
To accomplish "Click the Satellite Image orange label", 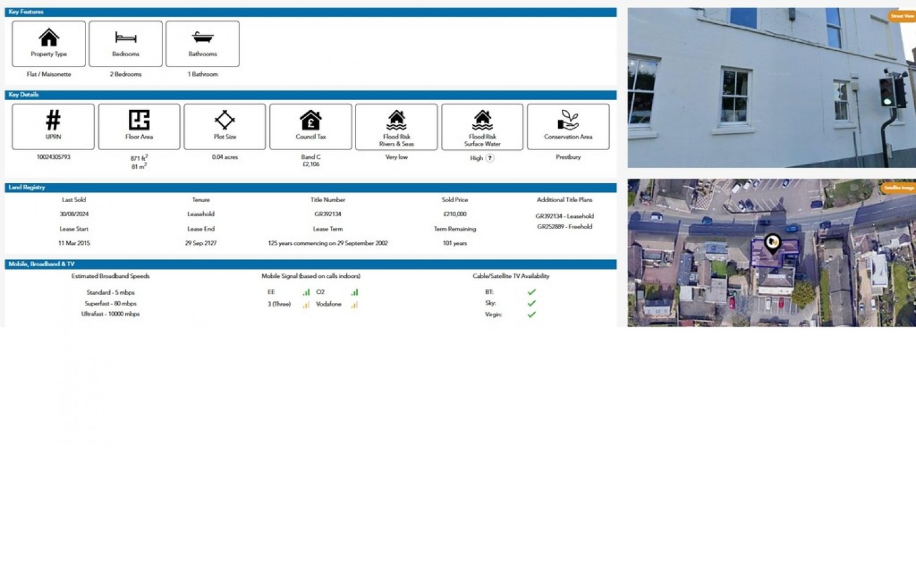I will coord(899,188).
